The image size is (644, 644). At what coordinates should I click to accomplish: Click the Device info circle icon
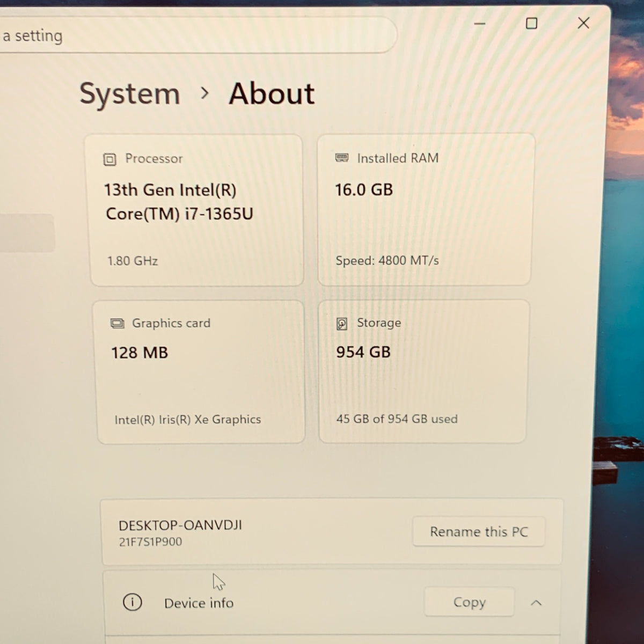click(x=133, y=602)
